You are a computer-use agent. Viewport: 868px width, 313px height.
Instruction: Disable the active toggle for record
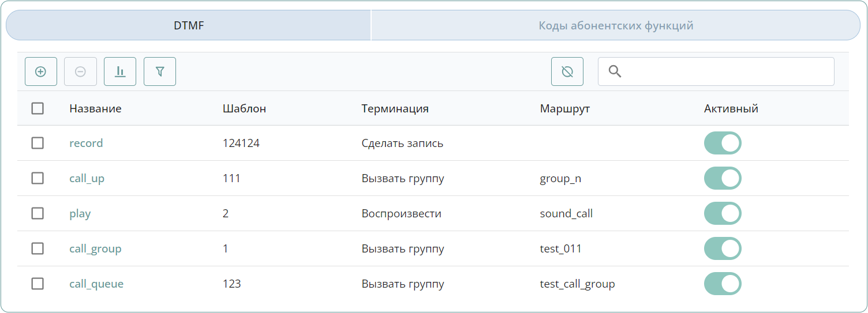(x=723, y=143)
